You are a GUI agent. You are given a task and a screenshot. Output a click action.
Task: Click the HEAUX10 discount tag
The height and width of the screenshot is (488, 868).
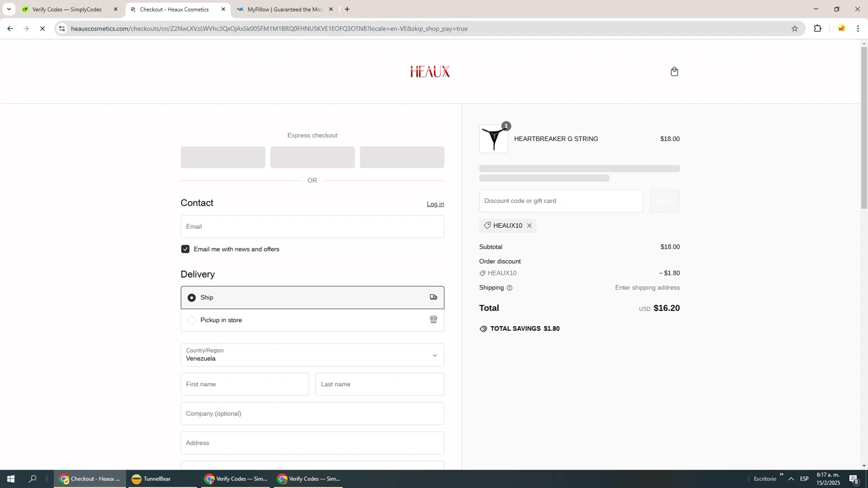[x=507, y=225]
